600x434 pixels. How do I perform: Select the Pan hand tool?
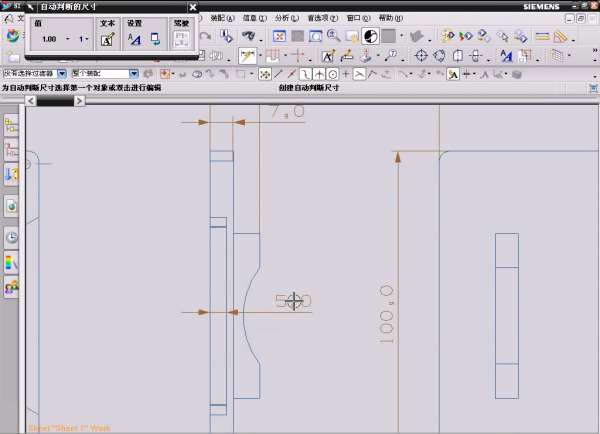coord(351,36)
